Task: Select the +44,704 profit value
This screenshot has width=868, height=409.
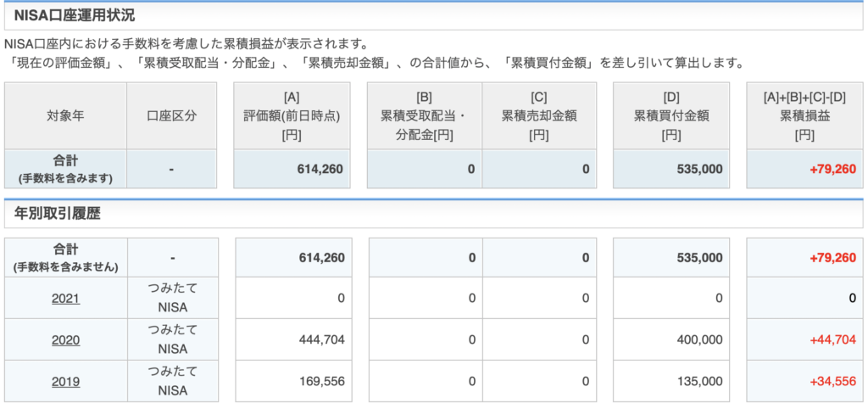Action: click(831, 339)
